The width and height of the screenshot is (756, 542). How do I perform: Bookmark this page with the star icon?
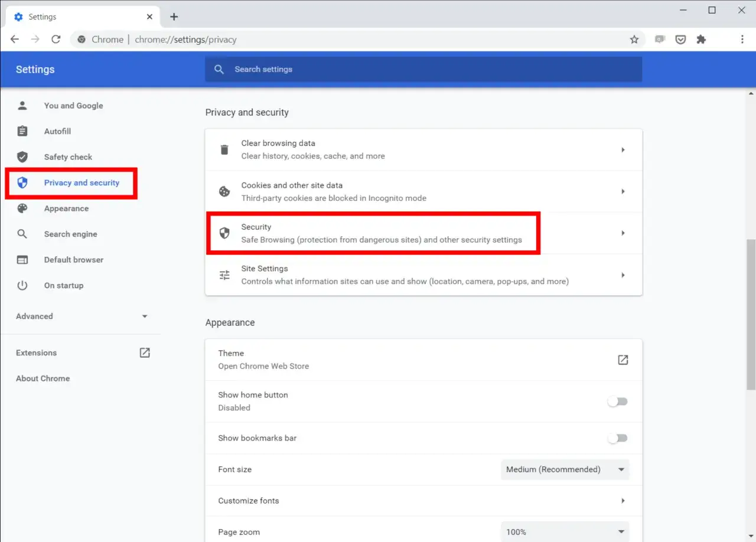click(634, 40)
